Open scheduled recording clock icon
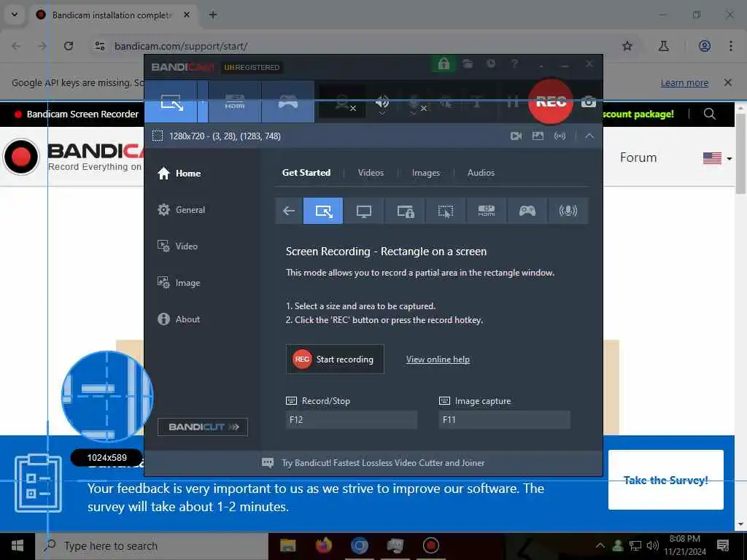This screenshot has height=560, width=747. click(x=491, y=63)
